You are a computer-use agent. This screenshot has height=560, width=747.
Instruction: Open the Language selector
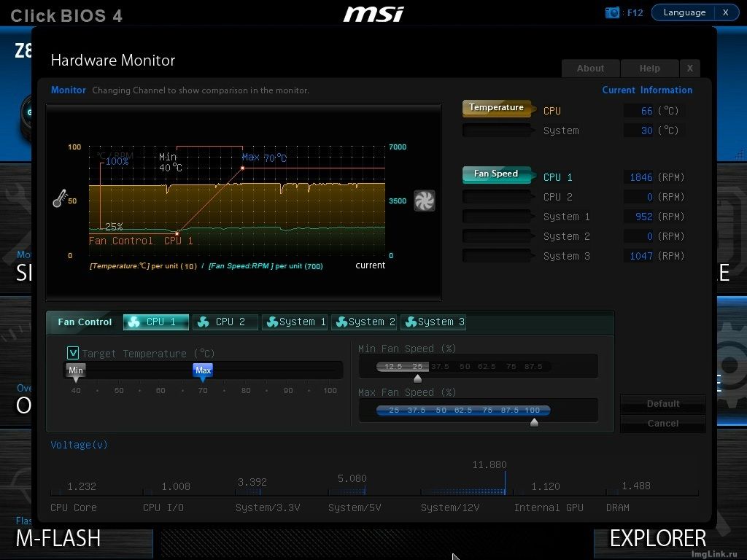[684, 12]
